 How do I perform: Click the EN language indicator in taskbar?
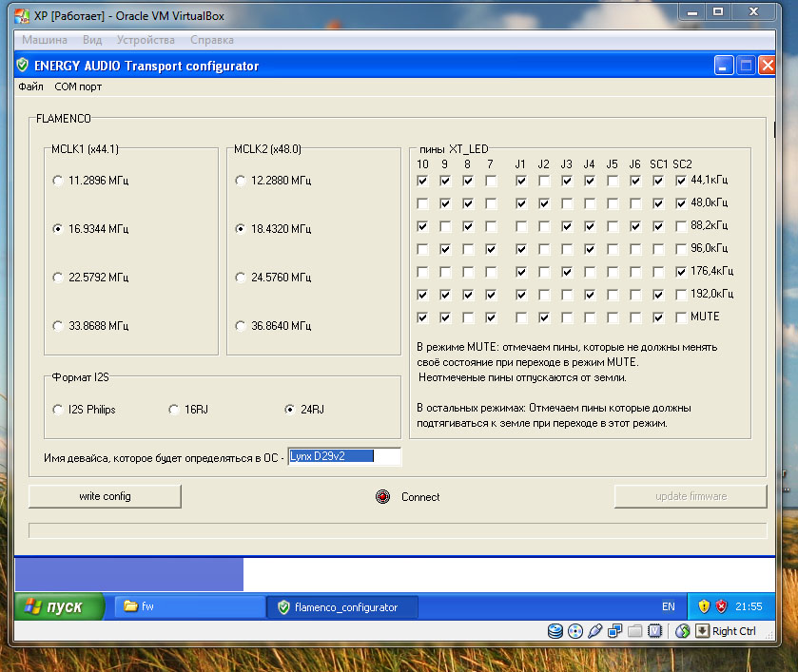point(669,606)
